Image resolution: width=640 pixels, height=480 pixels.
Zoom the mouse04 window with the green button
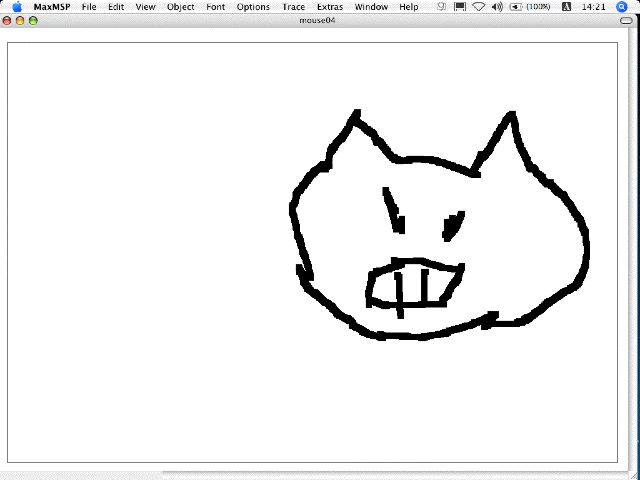click(33, 21)
